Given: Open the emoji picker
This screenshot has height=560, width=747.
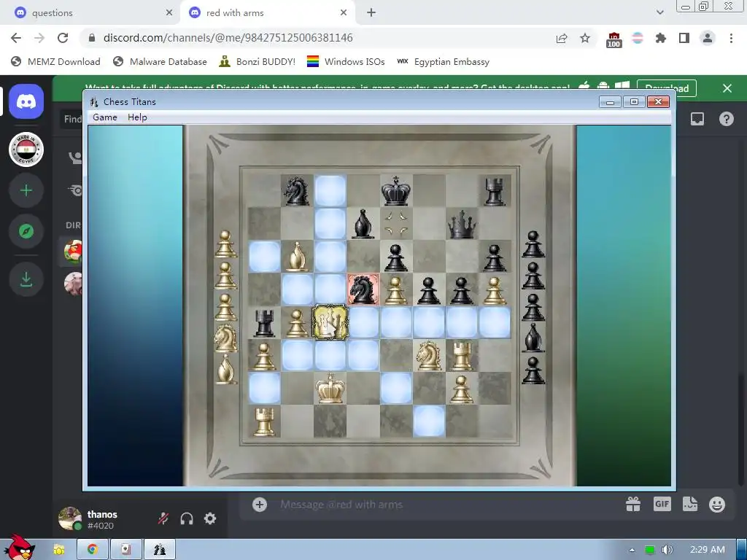Looking at the screenshot, I should click(717, 505).
